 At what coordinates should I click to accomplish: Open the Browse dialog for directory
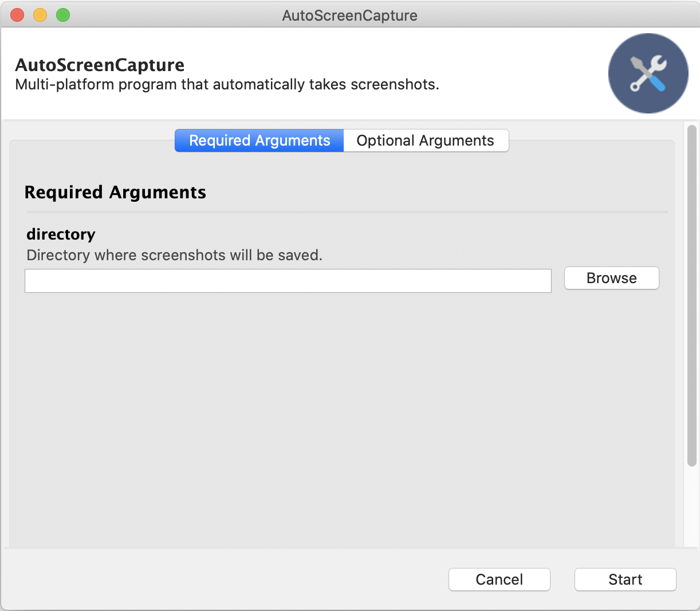[x=611, y=278]
